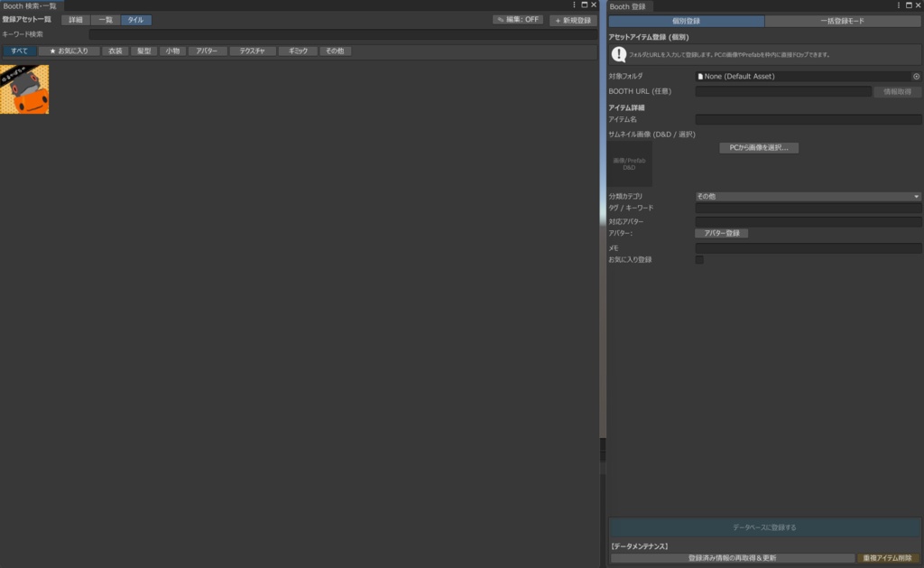Focus the メモ input field
Viewport: 924px width, 568px height.
(x=808, y=248)
